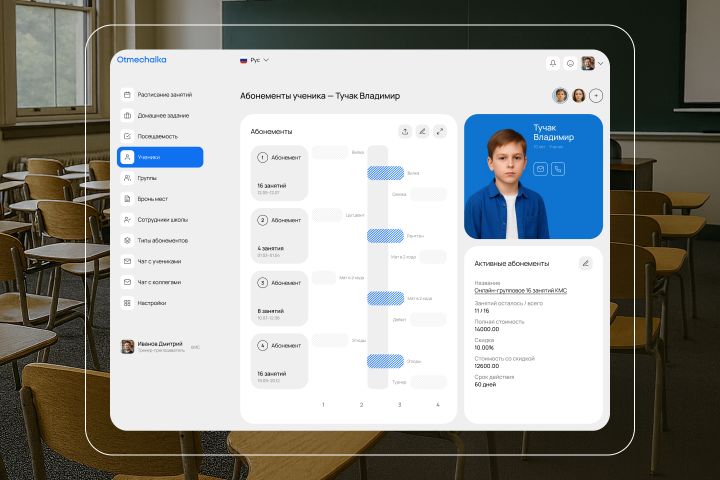
Task: Click the 11 / 16 remaining lessons value
Action: 482,311
